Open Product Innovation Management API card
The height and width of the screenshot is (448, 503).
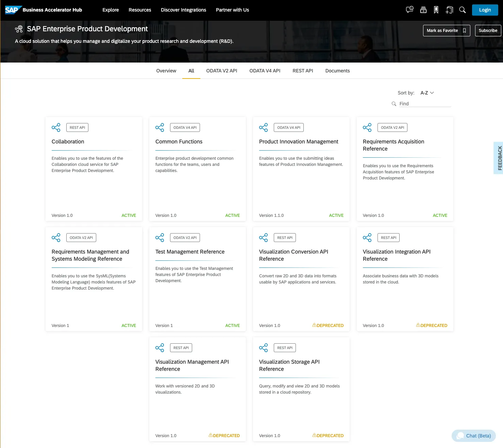click(299, 142)
